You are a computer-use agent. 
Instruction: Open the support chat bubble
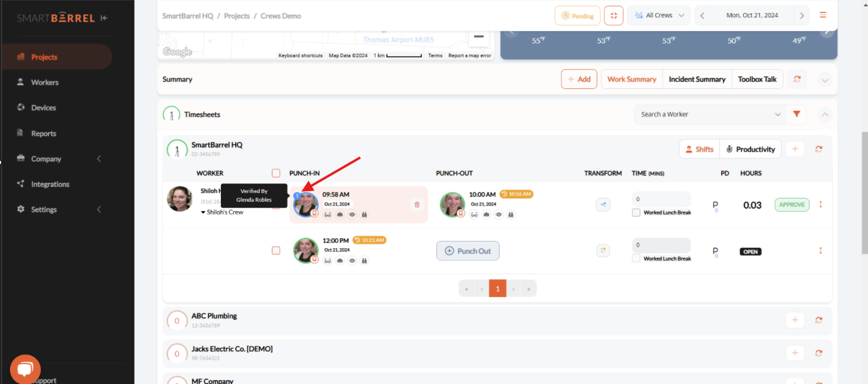pyautogui.click(x=25, y=369)
